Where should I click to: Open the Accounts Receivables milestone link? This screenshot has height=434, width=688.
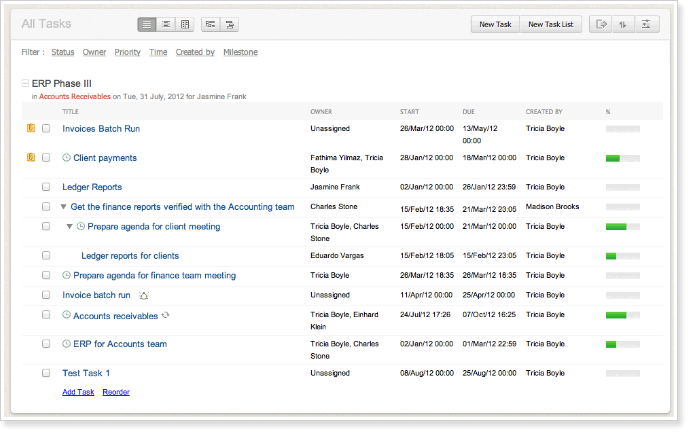[75, 97]
